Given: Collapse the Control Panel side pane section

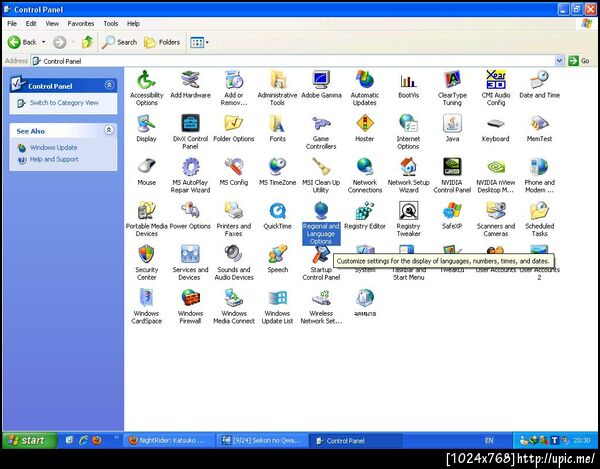Looking at the screenshot, I should point(109,85).
